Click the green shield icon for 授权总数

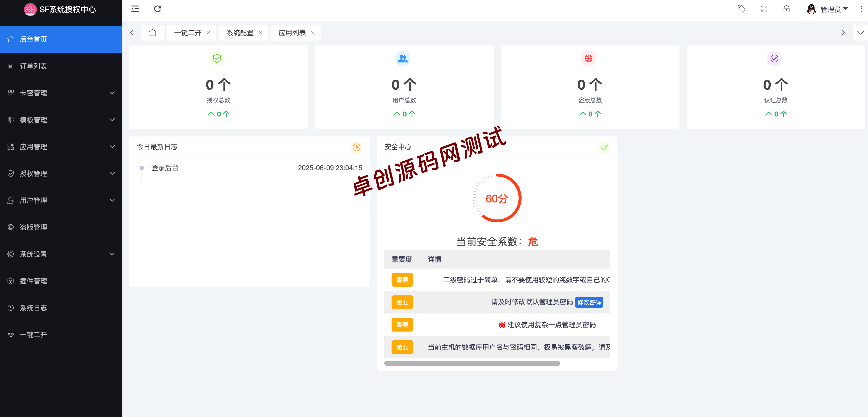point(217,58)
